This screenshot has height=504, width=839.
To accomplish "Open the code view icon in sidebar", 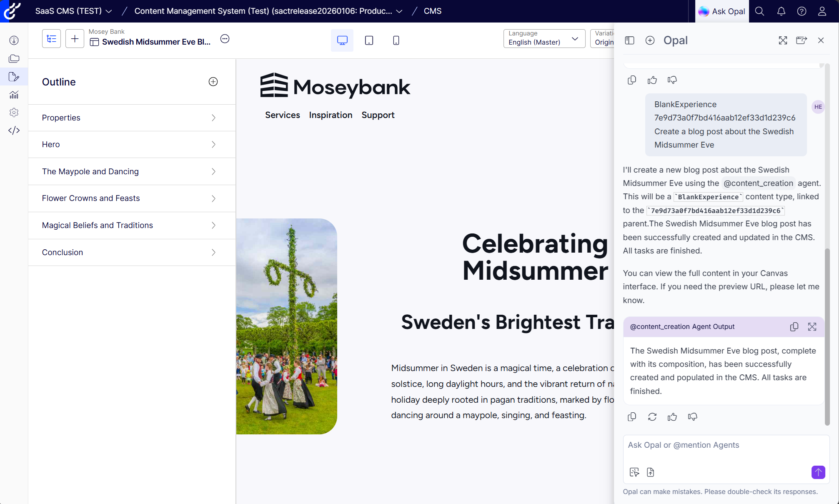I will [14, 130].
